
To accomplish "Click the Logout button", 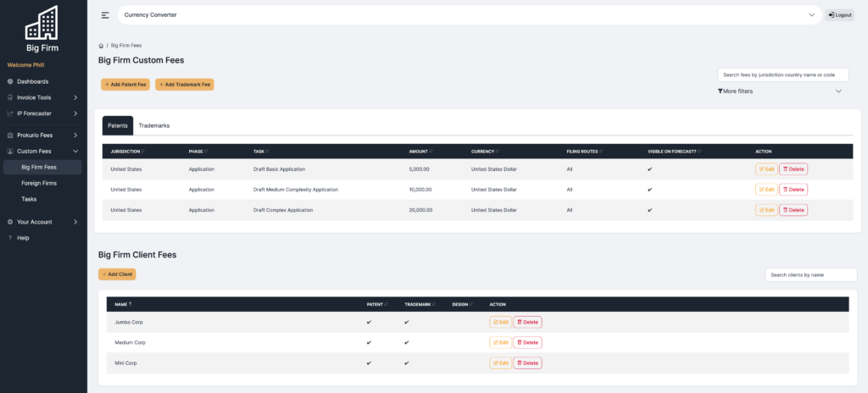I will click(x=840, y=15).
